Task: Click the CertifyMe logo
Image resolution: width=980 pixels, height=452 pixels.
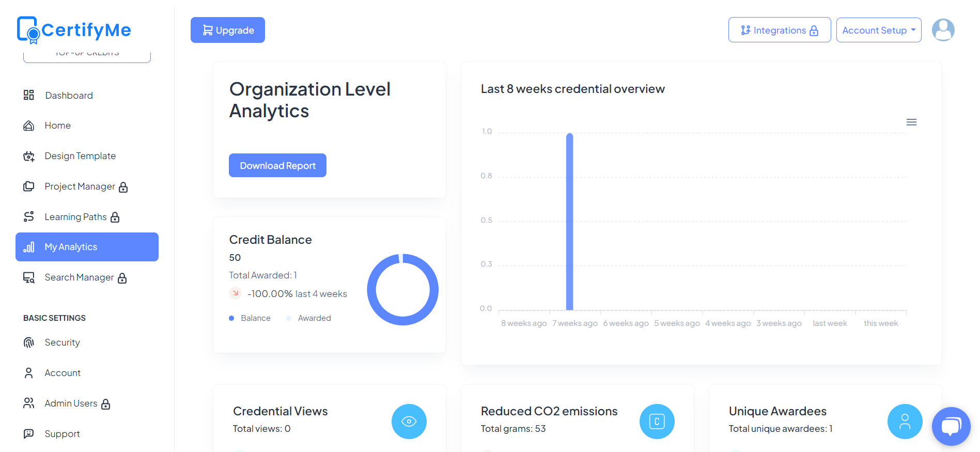Action: click(74, 30)
